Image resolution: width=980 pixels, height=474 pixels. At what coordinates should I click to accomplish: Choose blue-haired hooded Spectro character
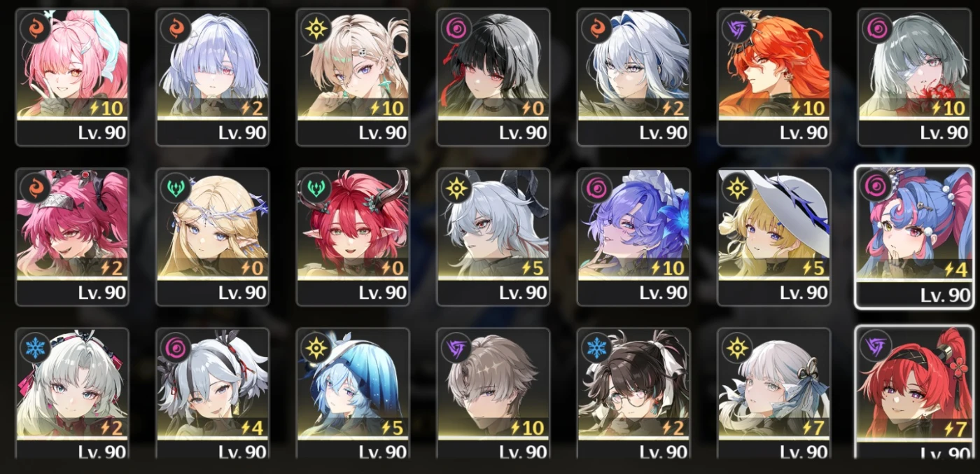point(353,393)
